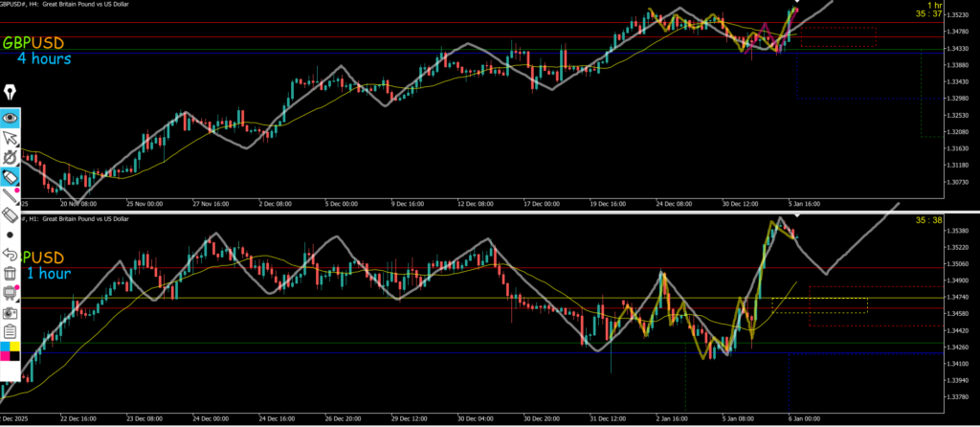Select the arrow cursor tool
The height and width of the screenshot is (427, 980).
coord(11,138)
